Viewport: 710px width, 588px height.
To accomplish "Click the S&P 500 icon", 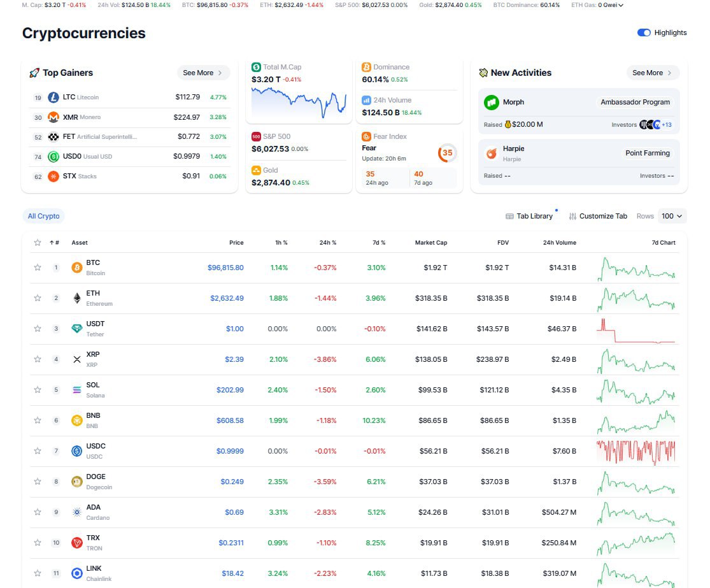I will 256,136.
